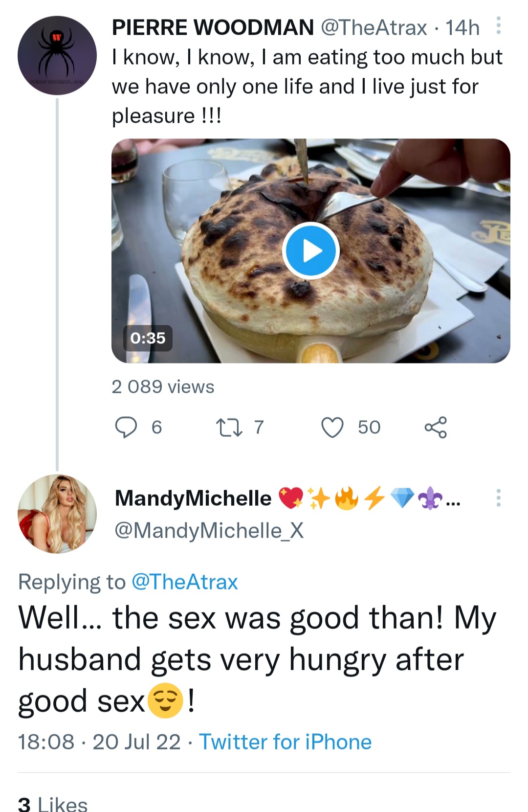This screenshot has height=812, width=528.
Task: Open three-dot menu on Pierre Woodman tweet
Action: pyautogui.click(x=498, y=25)
